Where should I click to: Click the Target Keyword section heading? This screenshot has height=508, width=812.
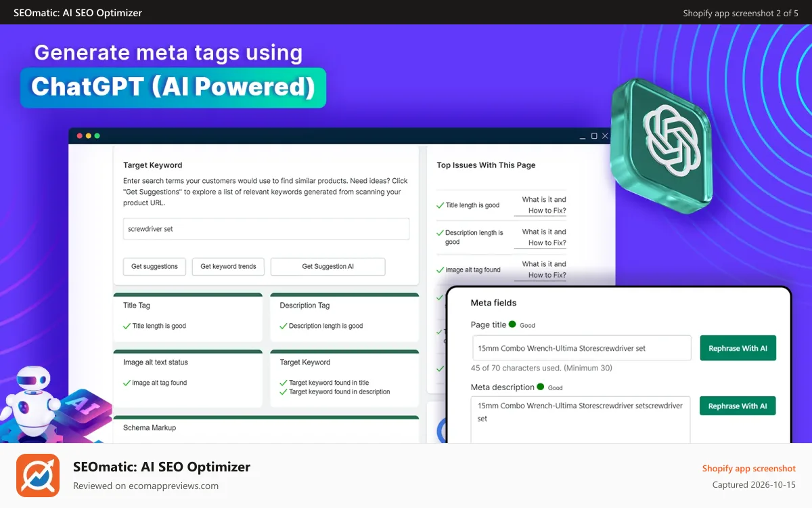(x=153, y=165)
